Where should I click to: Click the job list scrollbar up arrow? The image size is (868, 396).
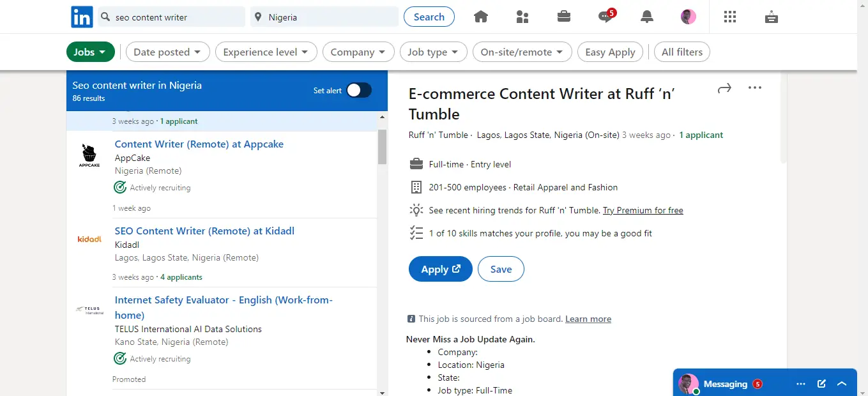tap(383, 117)
